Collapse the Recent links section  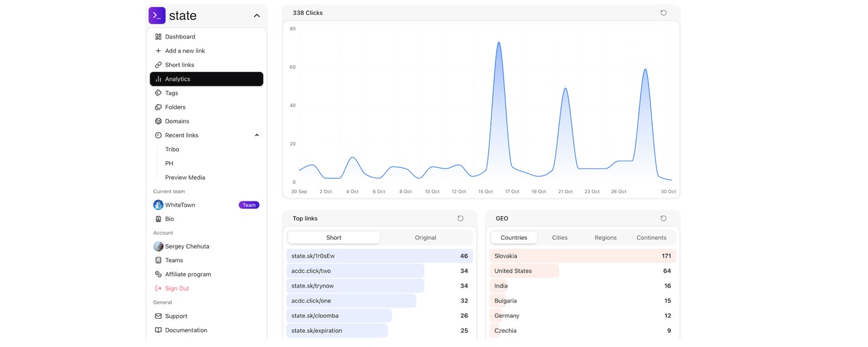point(257,135)
